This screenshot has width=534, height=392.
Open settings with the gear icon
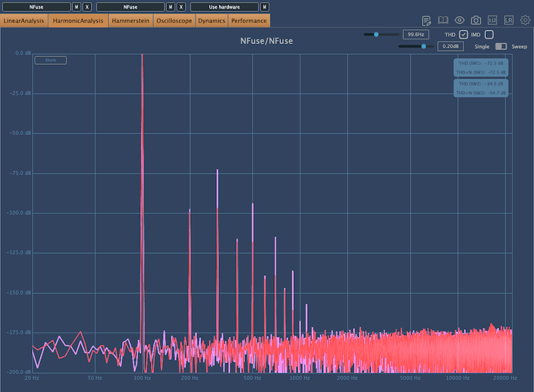pyautogui.click(x=525, y=20)
